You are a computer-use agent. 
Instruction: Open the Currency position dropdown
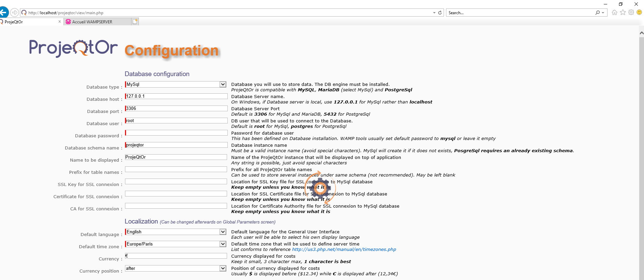pyautogui.click(x=223, y=269)
